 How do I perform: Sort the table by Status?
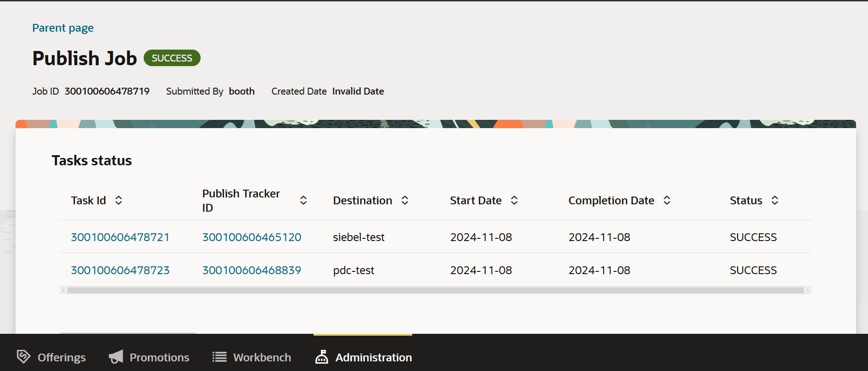coord(775,200)
